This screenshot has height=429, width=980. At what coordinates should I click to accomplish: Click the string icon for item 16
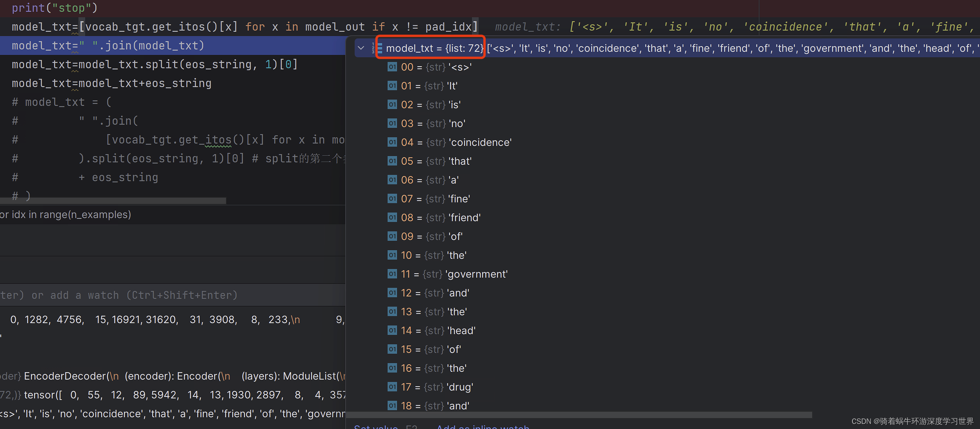(392, 368)
